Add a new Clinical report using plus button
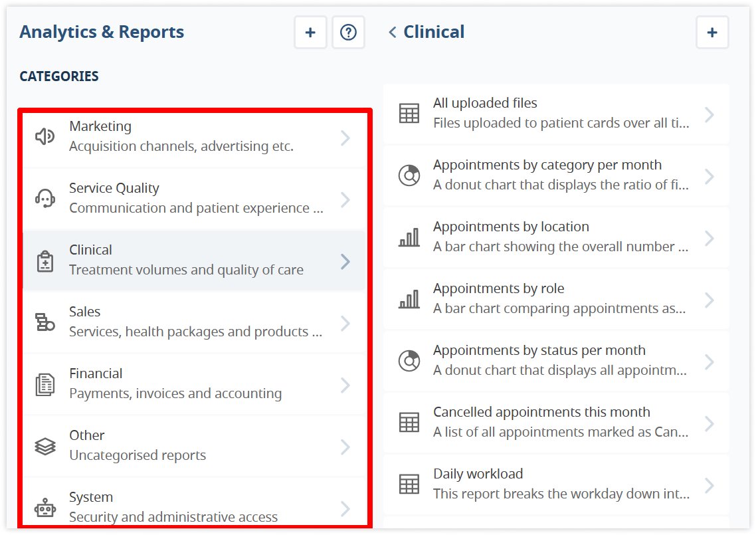Image resolution: width=756 pixels, height=535 pixels. tap(712, 33)
